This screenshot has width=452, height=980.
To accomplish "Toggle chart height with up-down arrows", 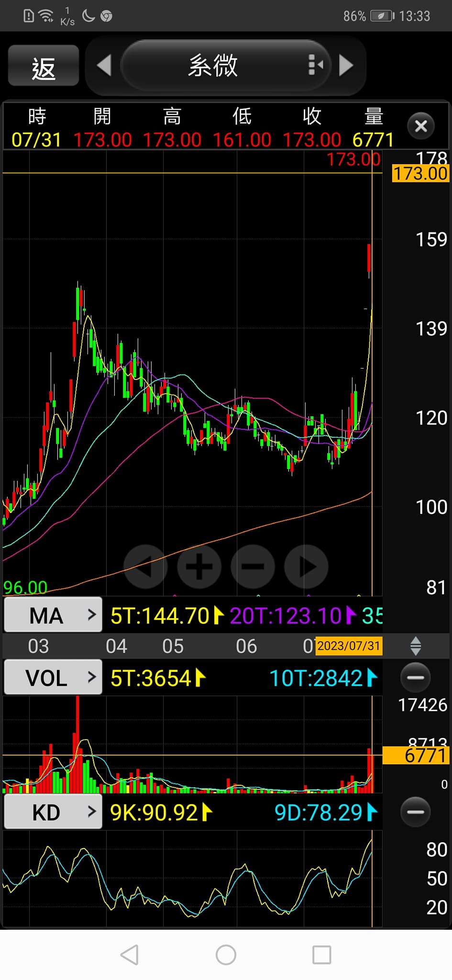I will coord(415,646).
